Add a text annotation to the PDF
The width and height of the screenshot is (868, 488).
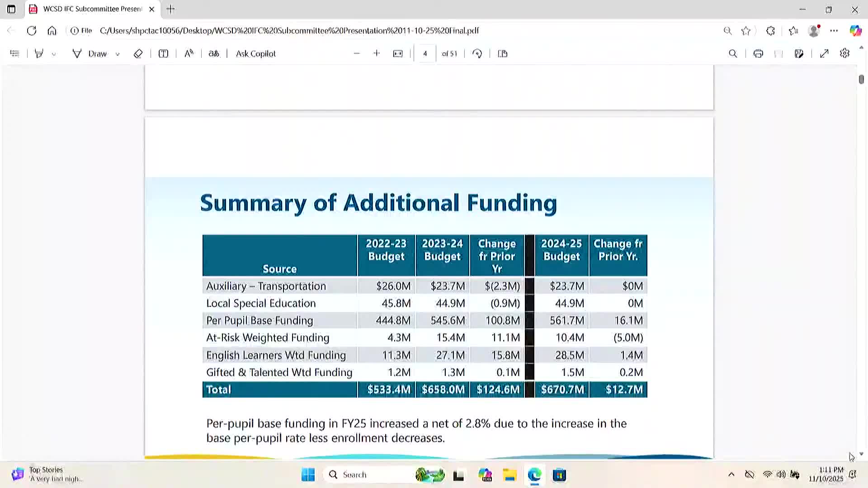point(163,53)
